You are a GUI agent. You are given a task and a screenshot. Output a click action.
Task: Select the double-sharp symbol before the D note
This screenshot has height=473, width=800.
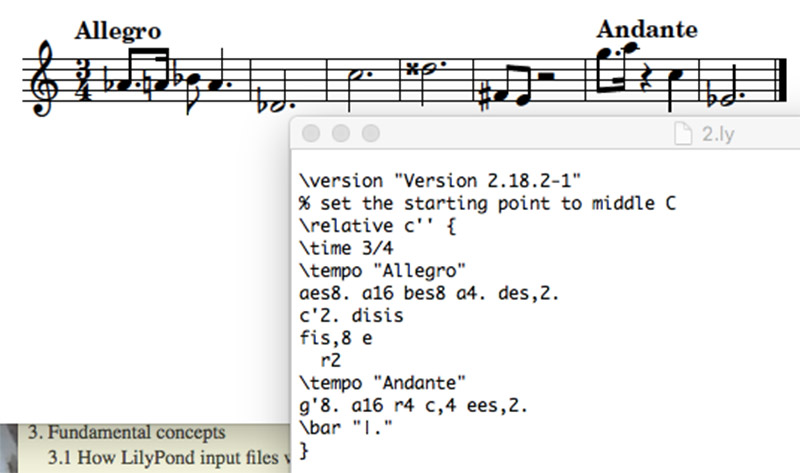(x=411, y=69)
